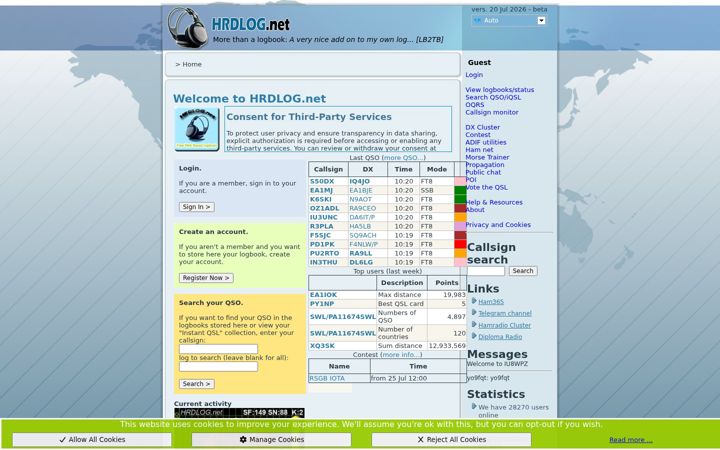Click the Search button under Search your QSO
720x450 pixels.
coord(197,384)
